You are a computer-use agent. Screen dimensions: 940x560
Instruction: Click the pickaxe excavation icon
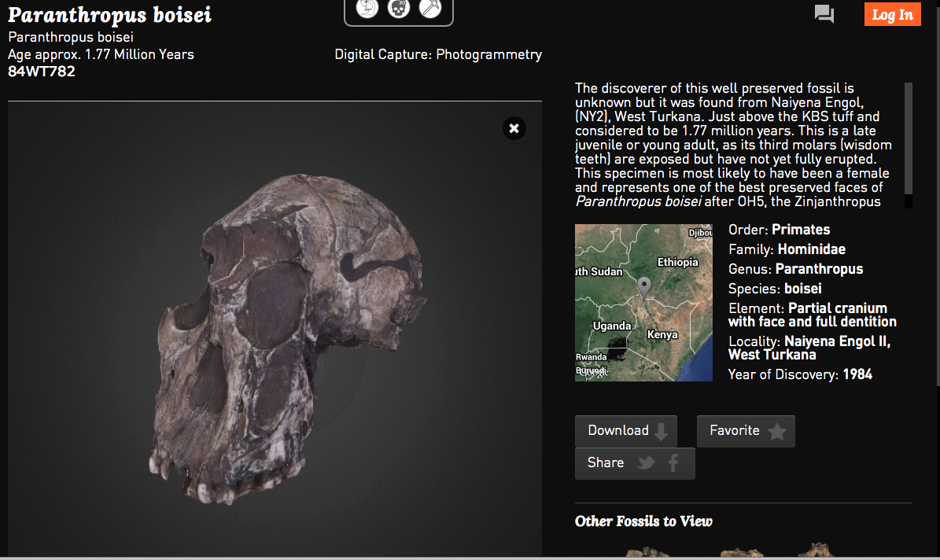(x=430, y=9)
